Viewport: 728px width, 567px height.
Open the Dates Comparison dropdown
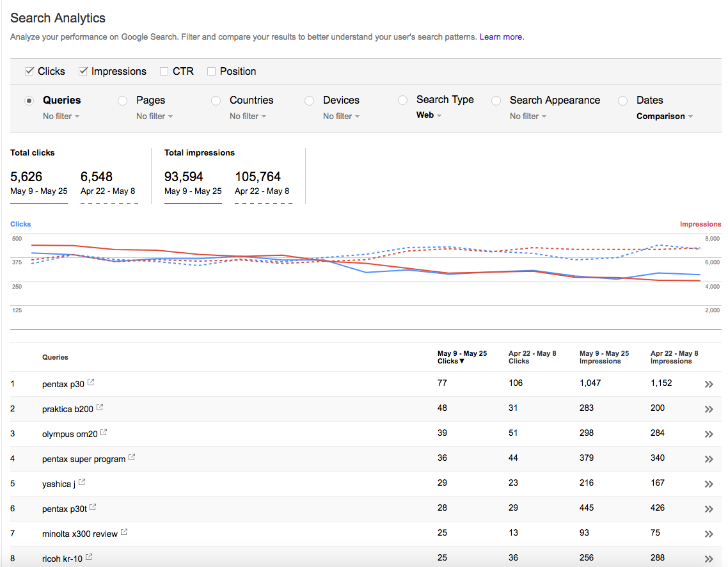665,116
